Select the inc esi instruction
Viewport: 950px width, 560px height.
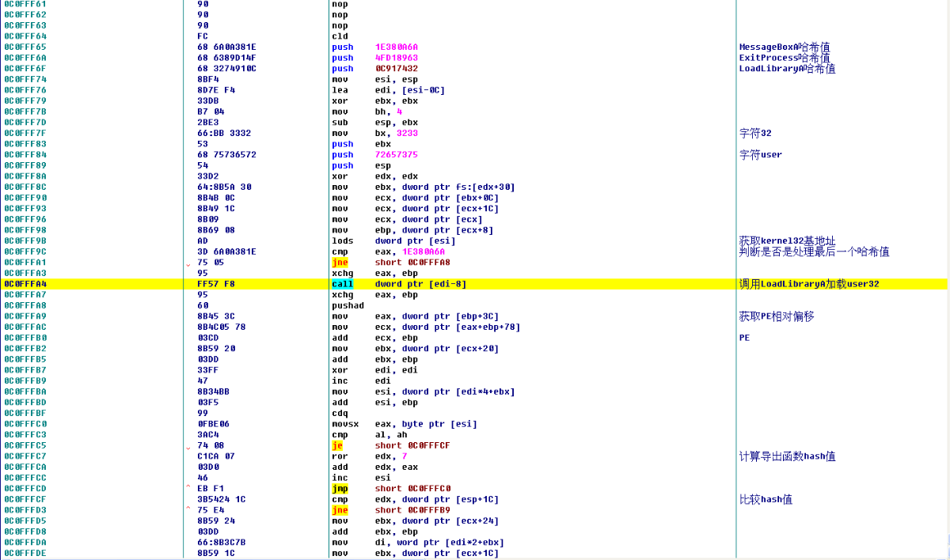pyautogui.click(x=362, y=478)
